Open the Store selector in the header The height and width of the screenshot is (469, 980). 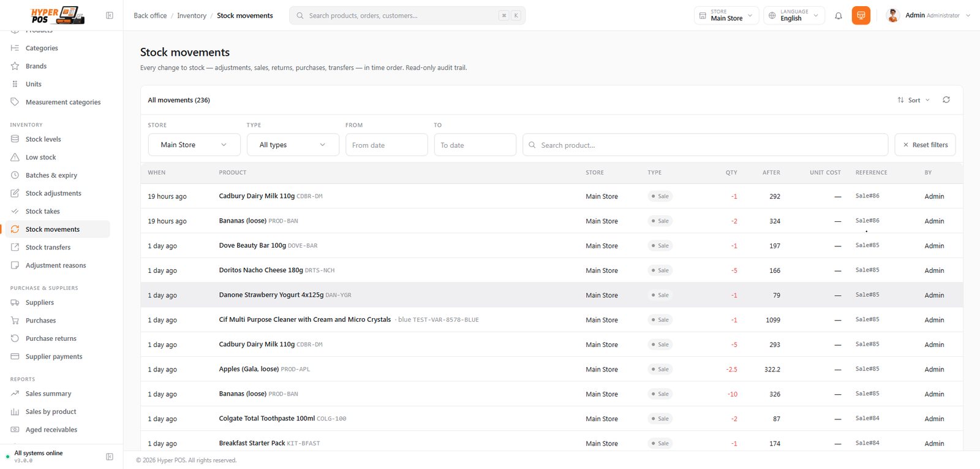726,15
